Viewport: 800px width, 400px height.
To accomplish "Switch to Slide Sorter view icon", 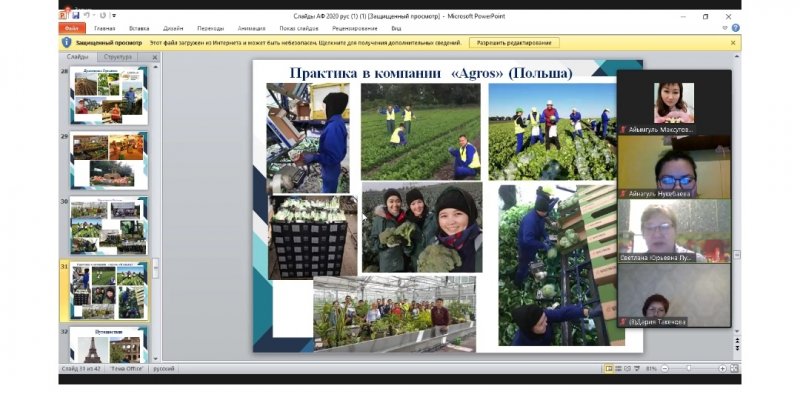I will (618, 368).
